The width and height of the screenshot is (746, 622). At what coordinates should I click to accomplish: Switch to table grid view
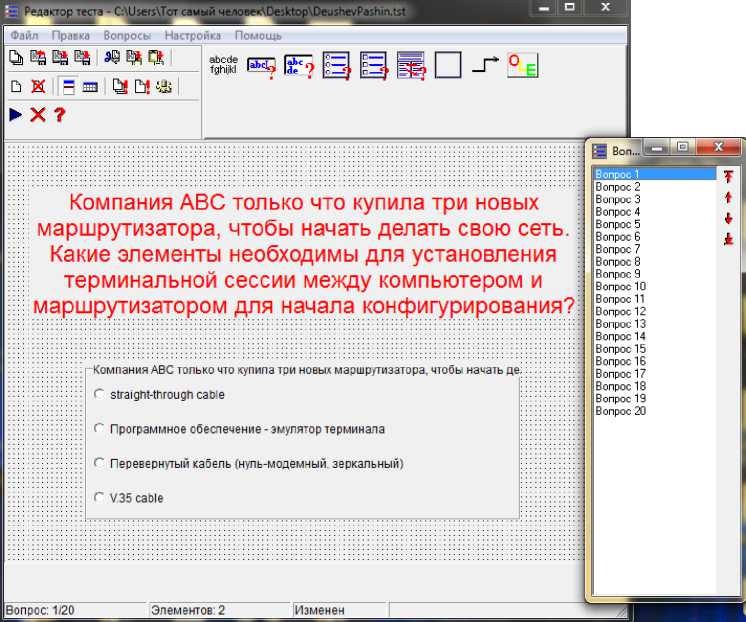tap(90, 87)
